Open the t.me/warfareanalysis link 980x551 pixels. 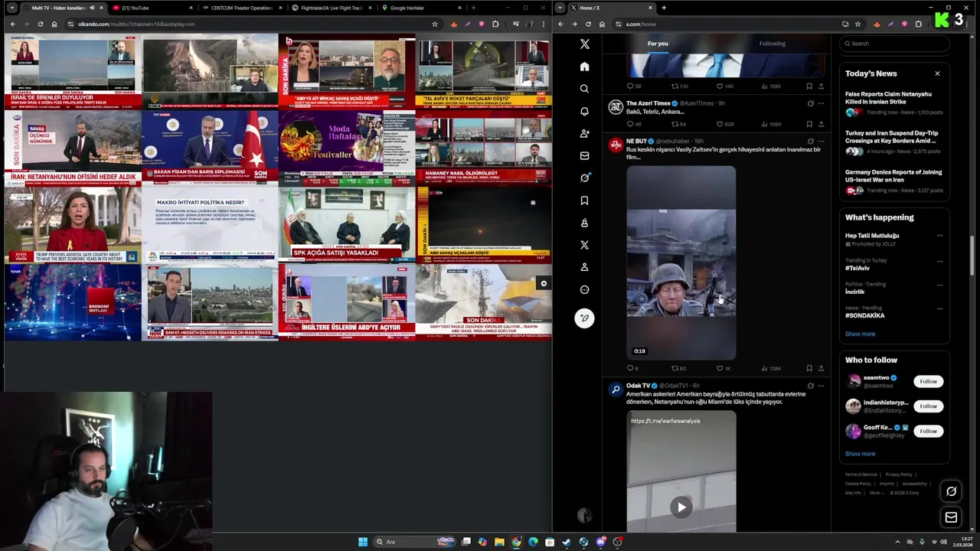[x=665, y=421]
